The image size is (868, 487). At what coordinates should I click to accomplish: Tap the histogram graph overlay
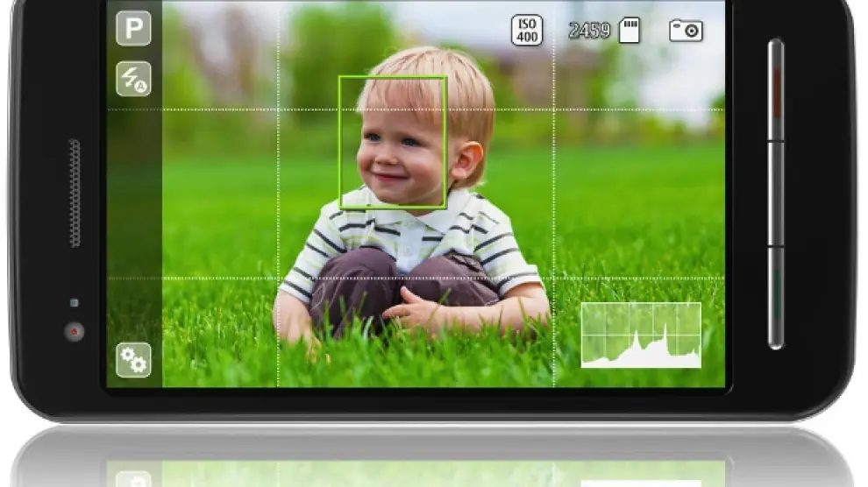641,335
